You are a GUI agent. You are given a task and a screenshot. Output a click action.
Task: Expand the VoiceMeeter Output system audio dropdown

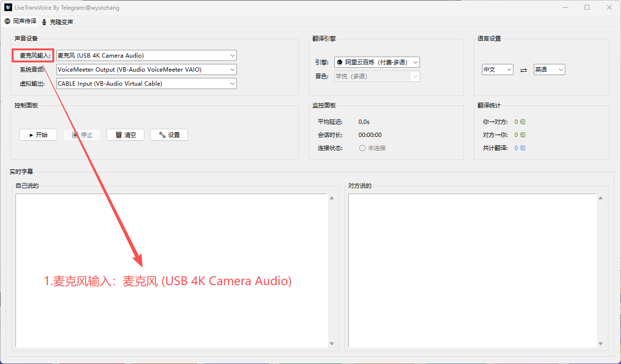point(146,70)
